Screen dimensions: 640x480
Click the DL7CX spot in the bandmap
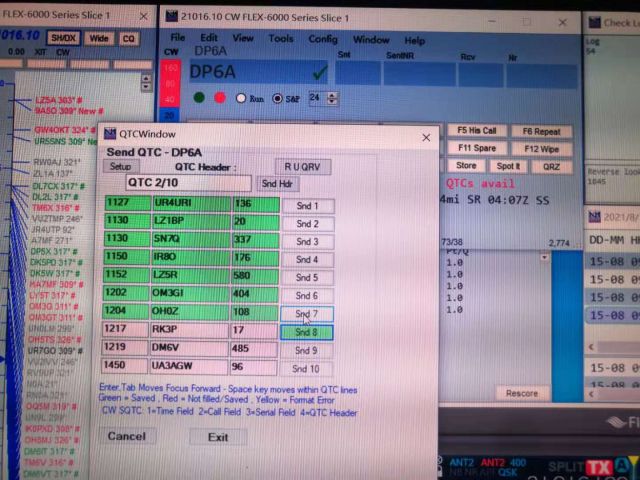59,186
